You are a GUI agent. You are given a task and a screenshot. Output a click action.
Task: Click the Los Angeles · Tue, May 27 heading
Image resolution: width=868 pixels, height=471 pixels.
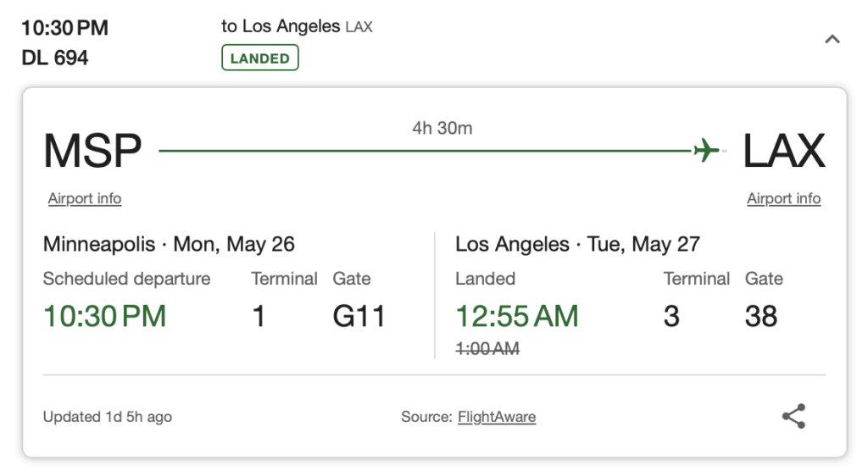577,245
